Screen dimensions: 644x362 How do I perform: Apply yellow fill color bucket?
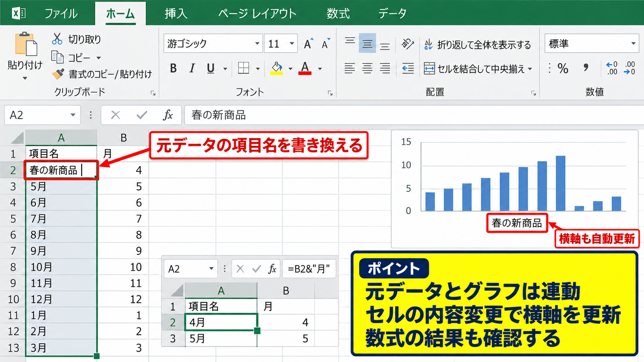pos(277,68)
